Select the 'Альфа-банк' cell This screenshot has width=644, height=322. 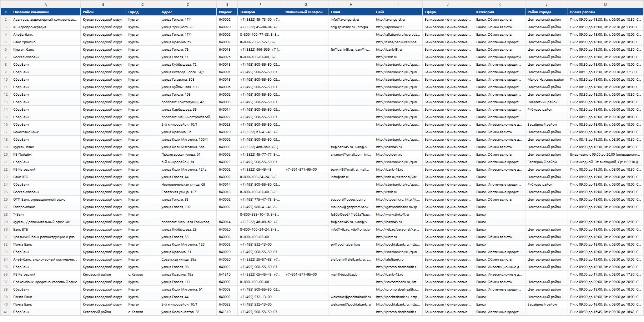(46, 34)
